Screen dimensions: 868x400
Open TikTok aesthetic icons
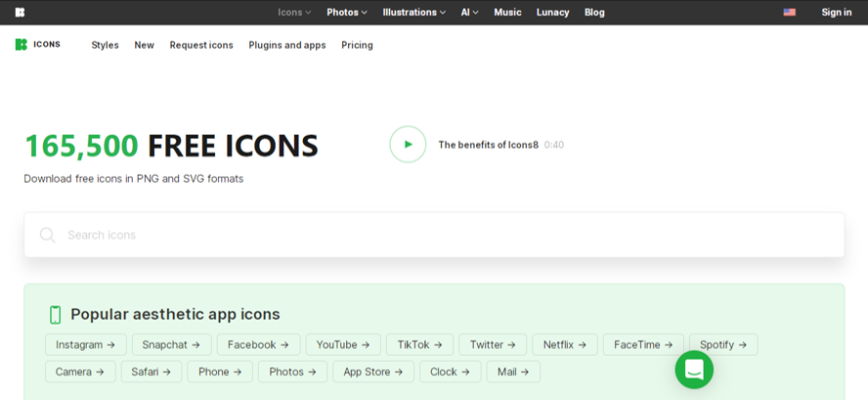click(419, 344)
